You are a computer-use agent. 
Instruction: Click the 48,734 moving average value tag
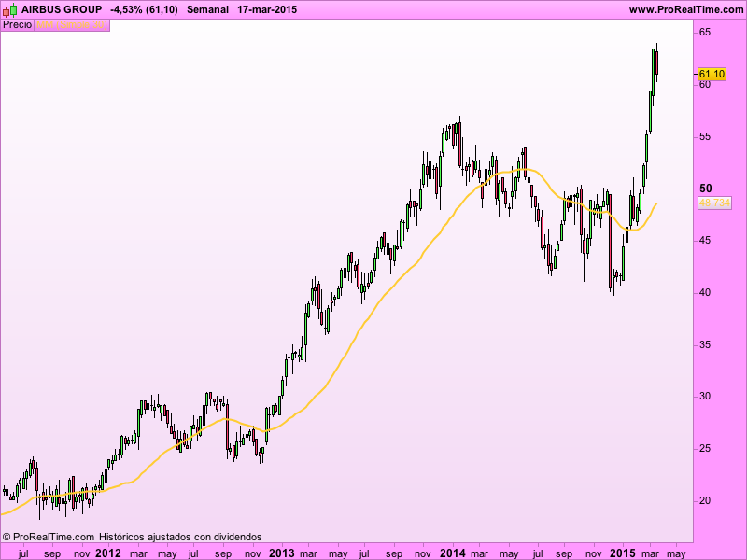coord(714,203)
